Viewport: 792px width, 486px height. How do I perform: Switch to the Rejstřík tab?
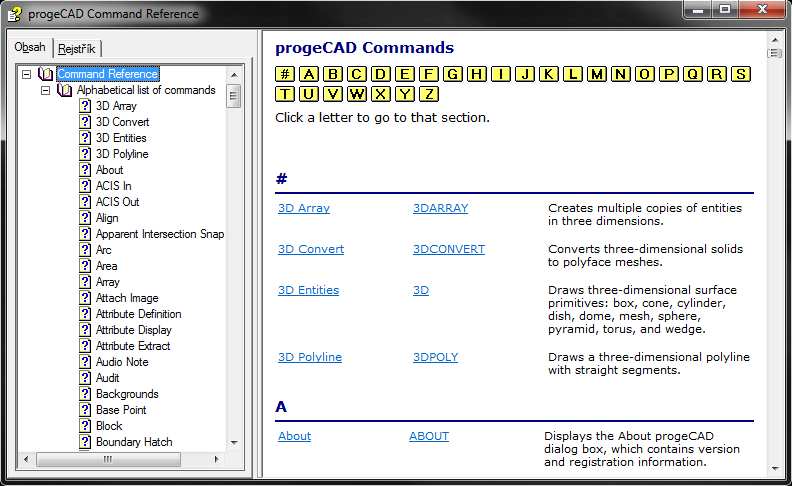[77, 49]
